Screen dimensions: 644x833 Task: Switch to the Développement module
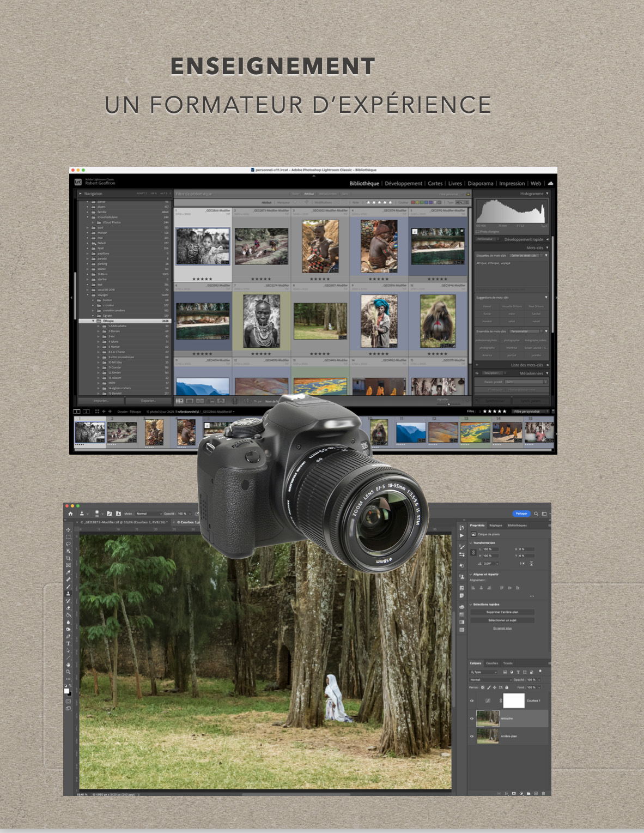click(x=403, y=184)
